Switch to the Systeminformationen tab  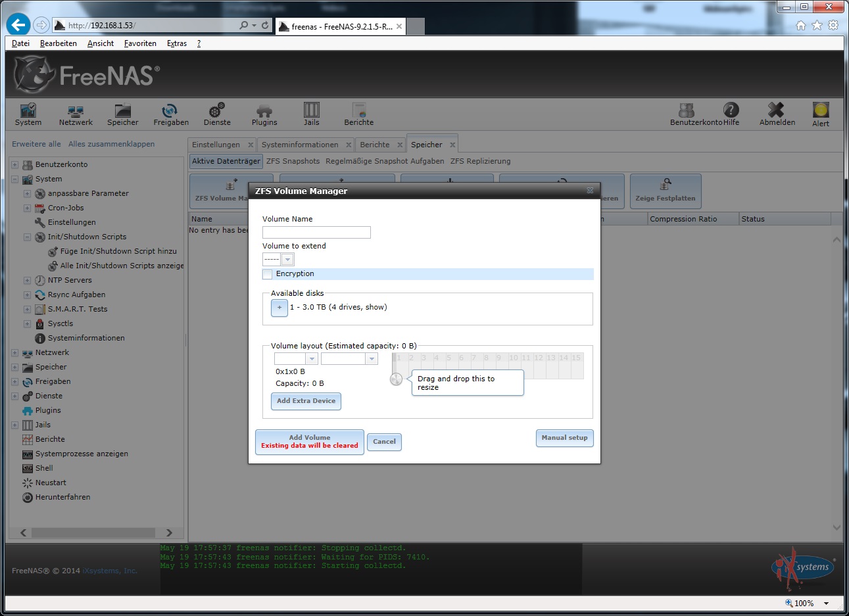click(x=300, y=145)
